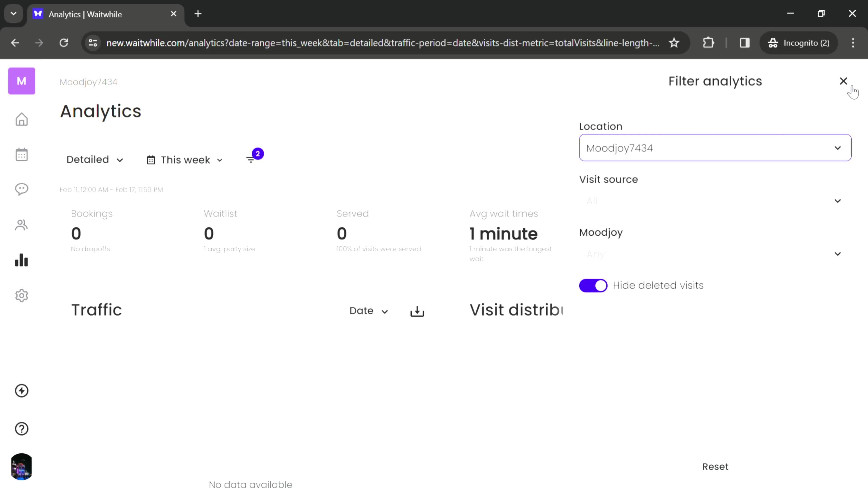868x488 pixels.
Task: View site information icon in address bar
Action: click(x=93, y=43)
